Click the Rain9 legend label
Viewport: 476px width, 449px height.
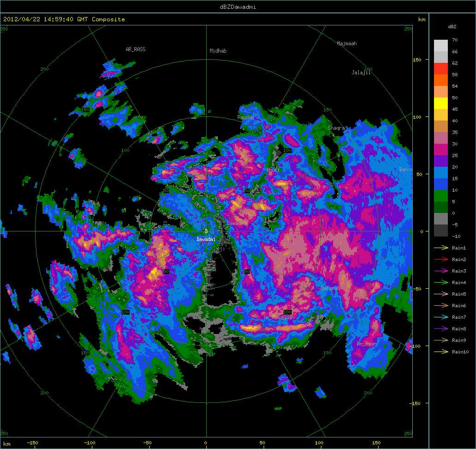click(x=459, y=340)
